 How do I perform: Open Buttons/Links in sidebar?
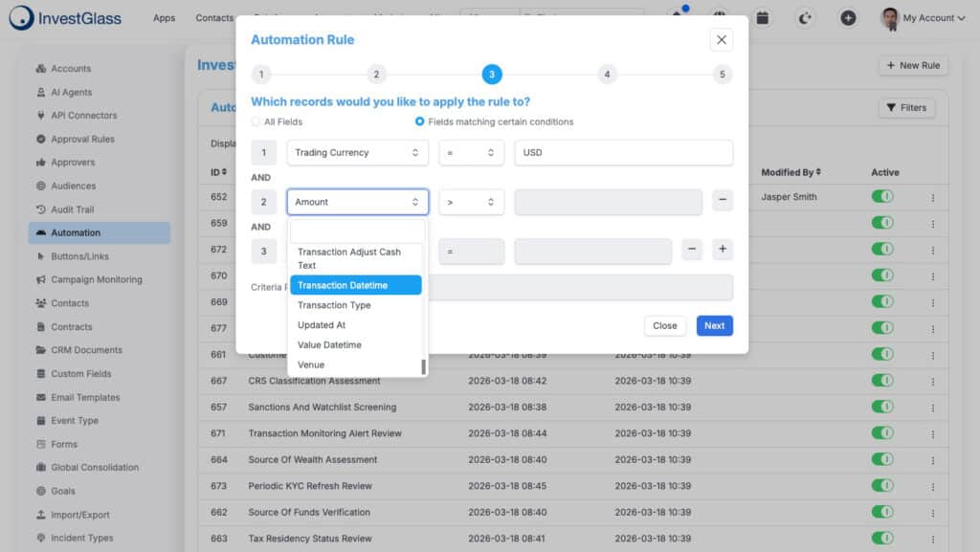pyautogui.click(x=73, y=256)
